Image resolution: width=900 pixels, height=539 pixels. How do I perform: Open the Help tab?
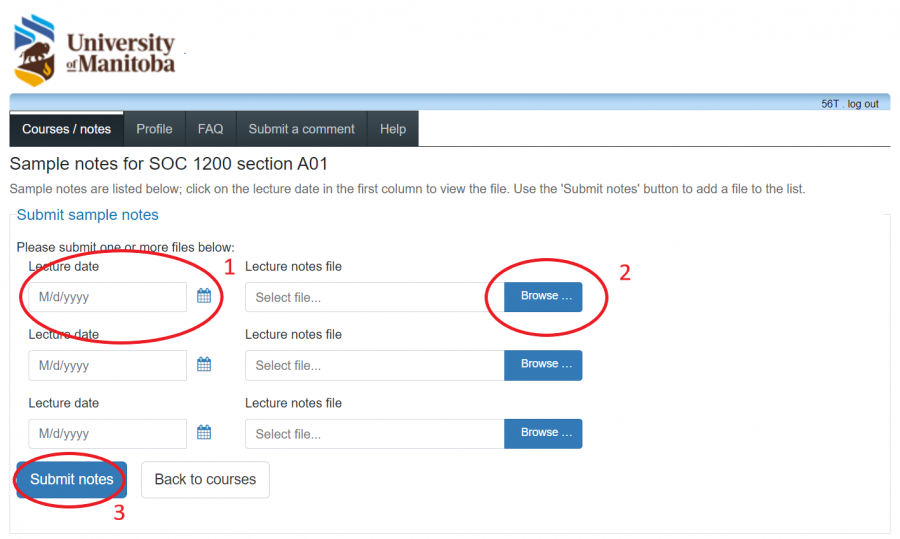[393, 129]
